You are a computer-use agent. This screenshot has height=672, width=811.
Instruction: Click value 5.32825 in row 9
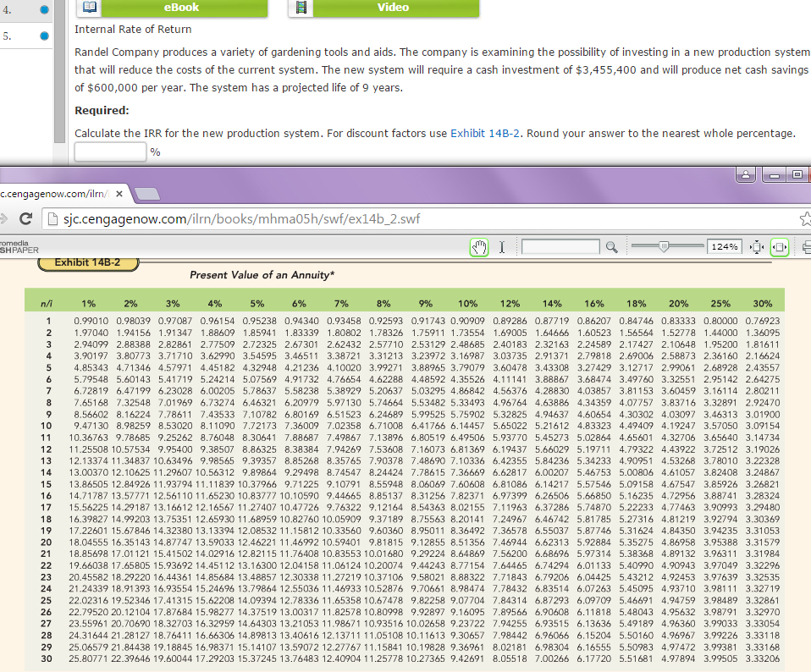coord(510,415)
